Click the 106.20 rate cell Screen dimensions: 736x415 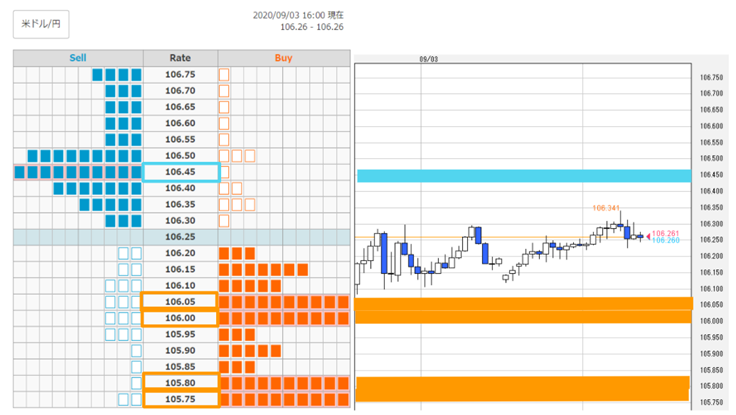pyautogui.click(x=180, y=253)
